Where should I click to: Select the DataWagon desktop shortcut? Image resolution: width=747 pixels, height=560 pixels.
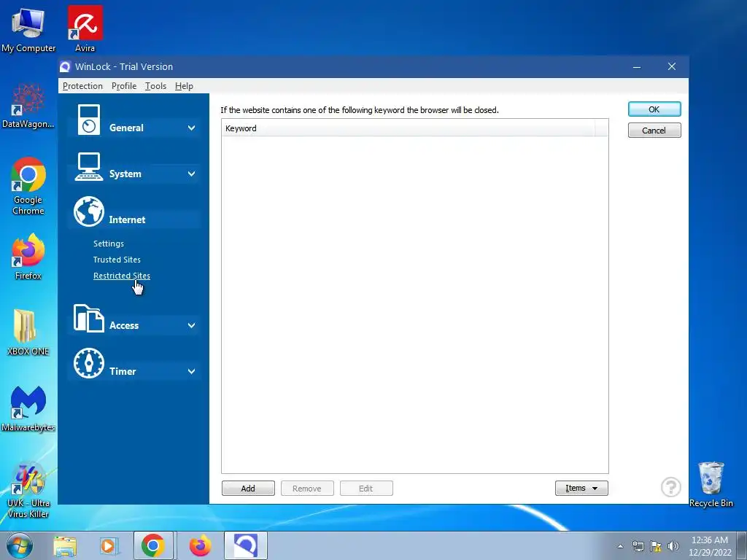coord(28,106)
